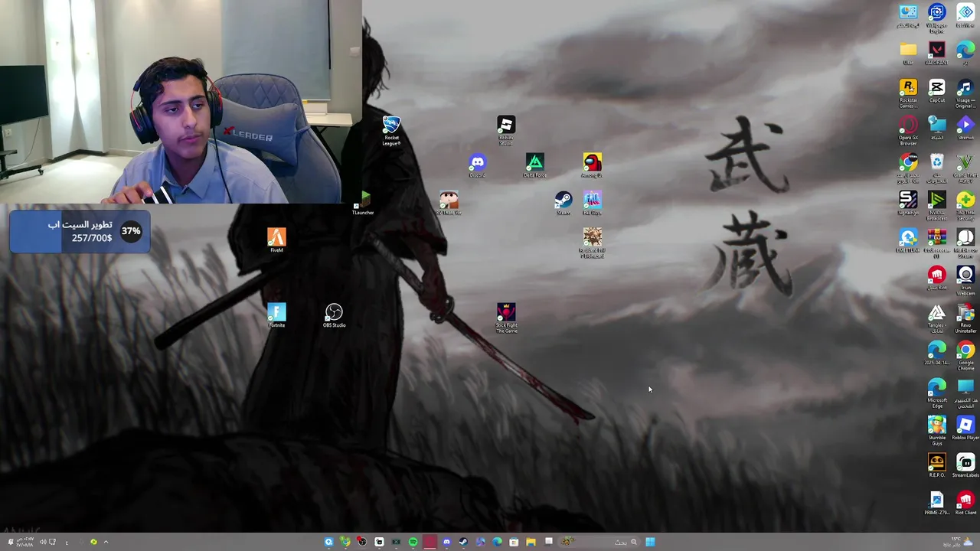This screenshot has width=980, height=551.
Task: Open the SignalRgb desktop icon
Action: pos(908,204)
